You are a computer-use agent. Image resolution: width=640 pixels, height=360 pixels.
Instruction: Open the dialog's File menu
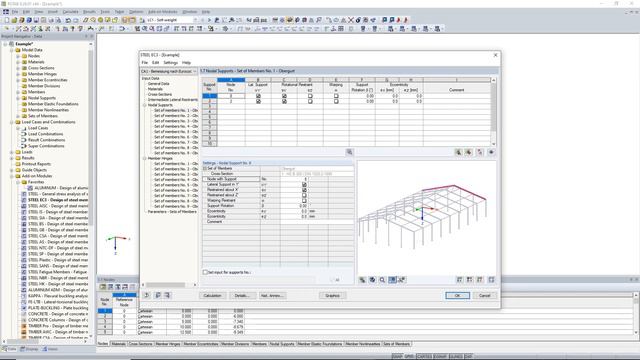tap(144, 62)
